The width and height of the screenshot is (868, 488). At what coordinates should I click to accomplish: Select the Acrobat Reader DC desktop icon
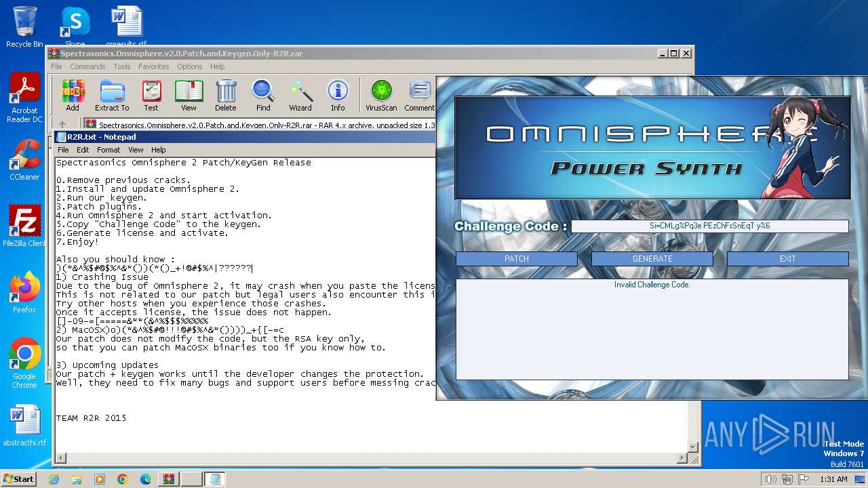(24, 98)
